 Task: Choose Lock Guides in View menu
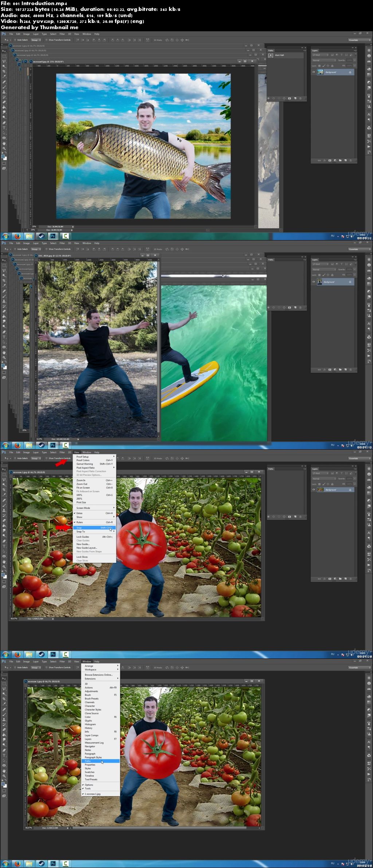(x=94, y=537)
